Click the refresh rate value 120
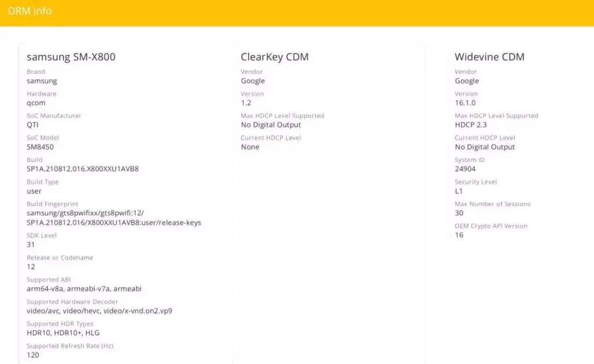The width and height of the screenshot is (594, 364). (33, 355)
